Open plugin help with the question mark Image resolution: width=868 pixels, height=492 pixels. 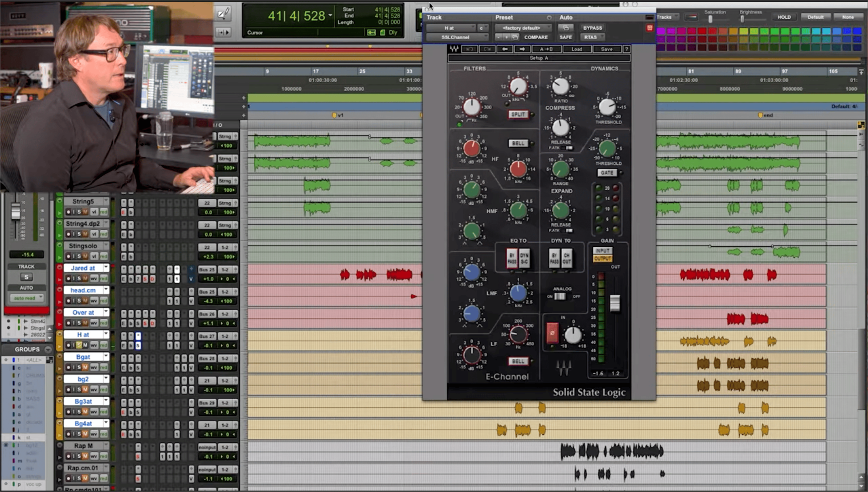point(627,49)
